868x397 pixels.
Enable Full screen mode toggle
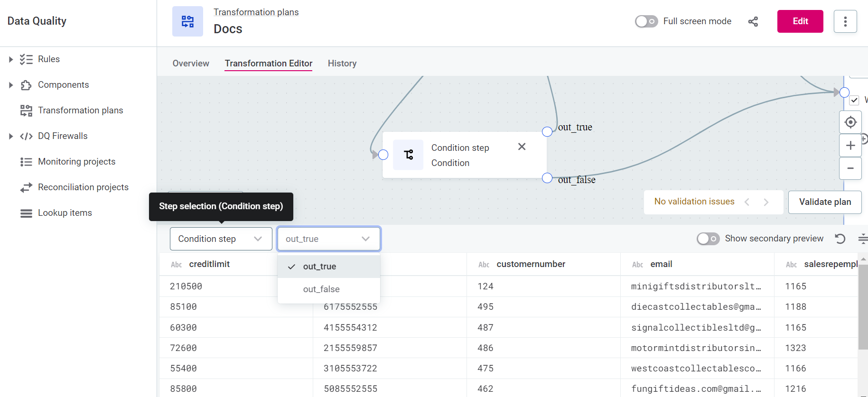646,21
